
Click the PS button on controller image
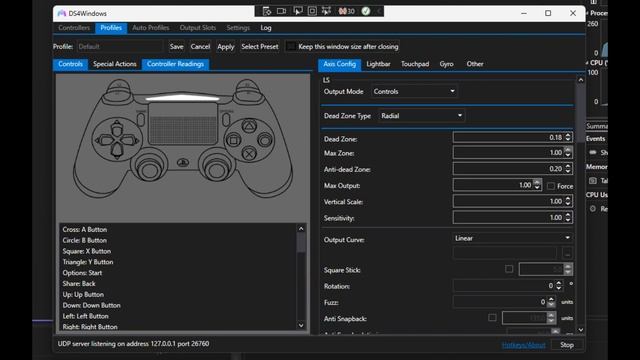click(x=182, y=162)
